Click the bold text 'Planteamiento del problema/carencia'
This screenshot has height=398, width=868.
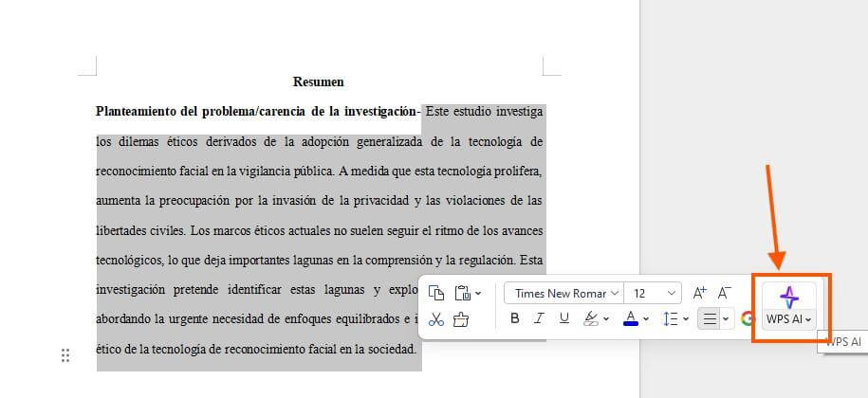[200, 111]
